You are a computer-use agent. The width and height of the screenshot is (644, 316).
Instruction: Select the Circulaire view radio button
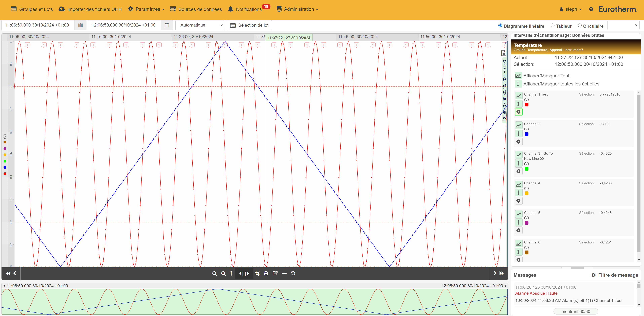tap(580, 26)
